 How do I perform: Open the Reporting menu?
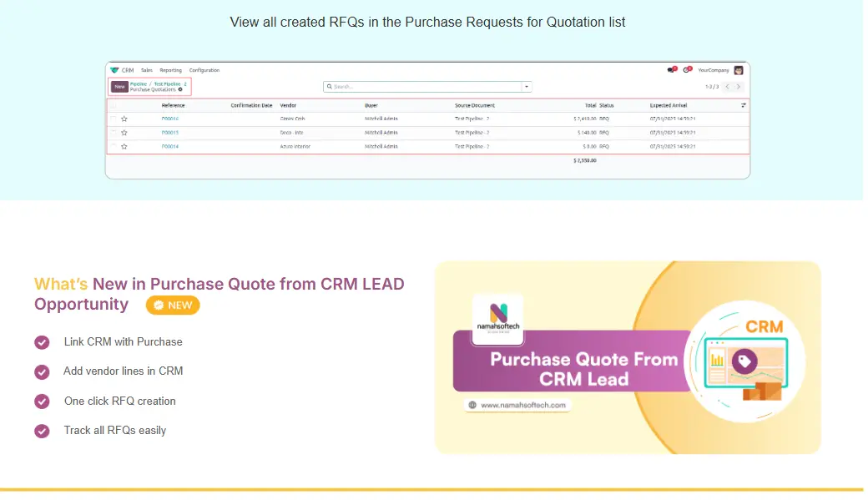coord(170,70)
